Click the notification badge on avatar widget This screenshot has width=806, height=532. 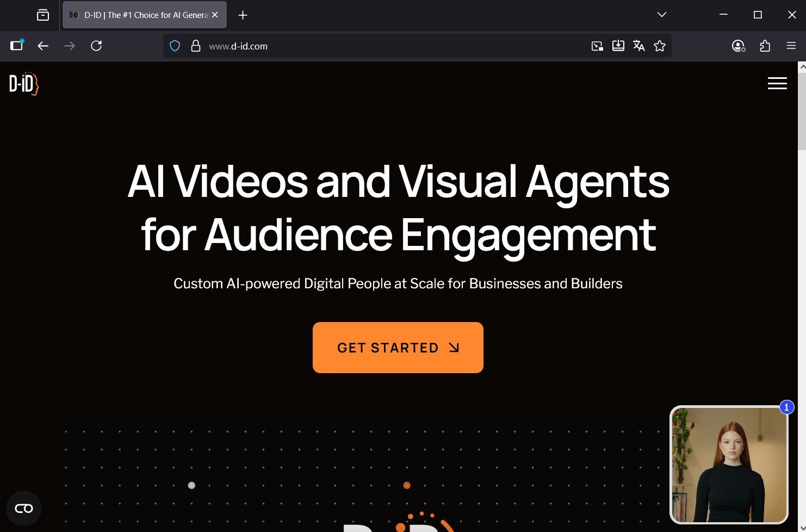tap(786, 407)
